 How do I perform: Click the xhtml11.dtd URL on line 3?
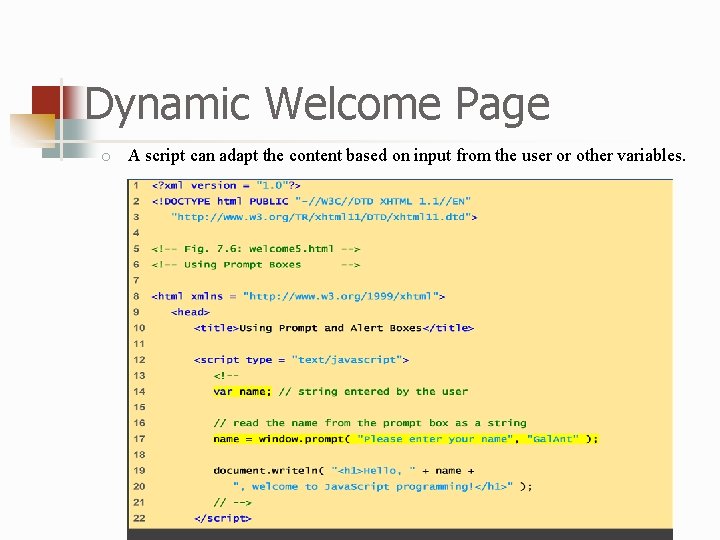(x=324, y=217)
